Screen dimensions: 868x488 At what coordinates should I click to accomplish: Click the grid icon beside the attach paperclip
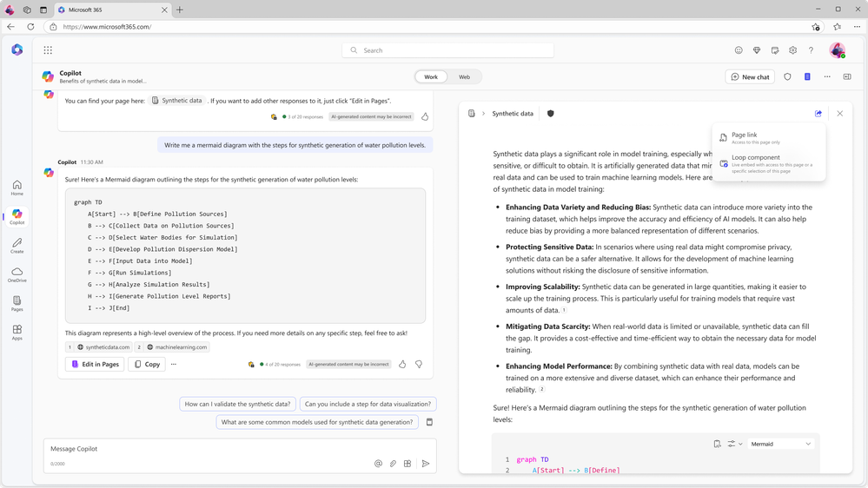tap(407, 464)
